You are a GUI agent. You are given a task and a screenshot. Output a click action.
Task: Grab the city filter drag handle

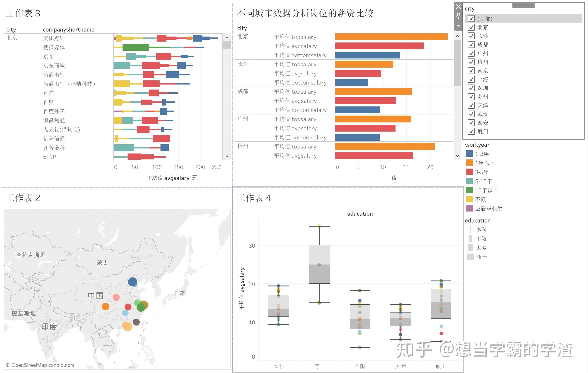(x=523, y=5)
